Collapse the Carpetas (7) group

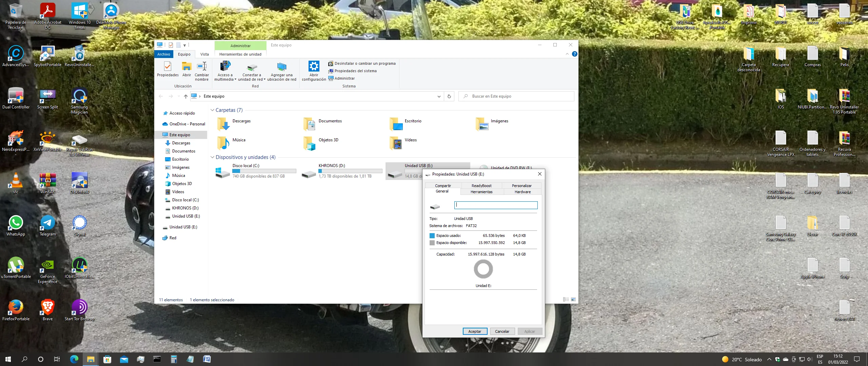(x=212, y=110)
